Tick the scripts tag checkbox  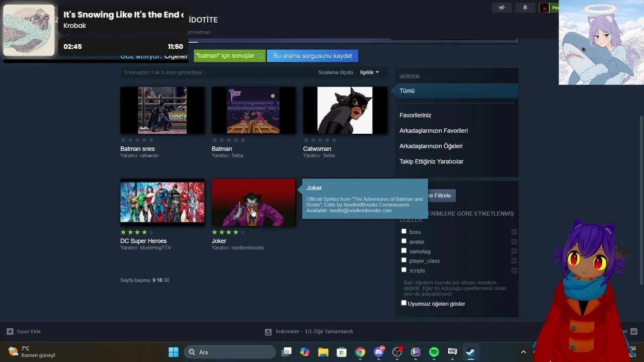(x=404, y=269)
